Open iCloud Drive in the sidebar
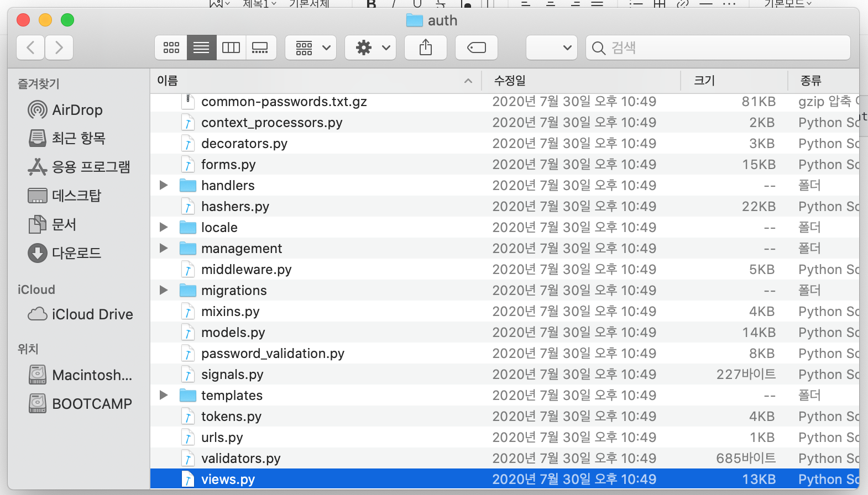This screenshot has width=868, height=495. click(x=81, y=314)
